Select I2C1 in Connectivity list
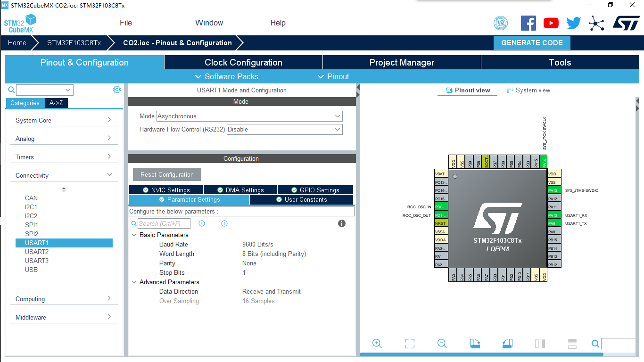This screenshot has width=644, height=362. (x=31, y=207)
